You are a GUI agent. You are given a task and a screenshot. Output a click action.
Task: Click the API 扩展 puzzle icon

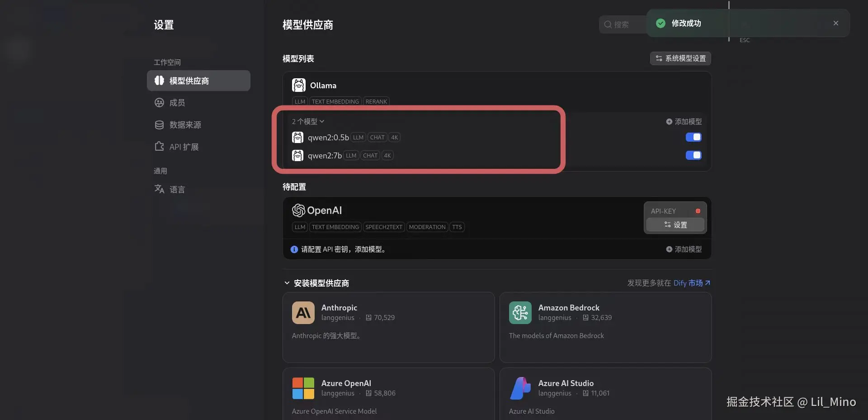click(159, 147)
